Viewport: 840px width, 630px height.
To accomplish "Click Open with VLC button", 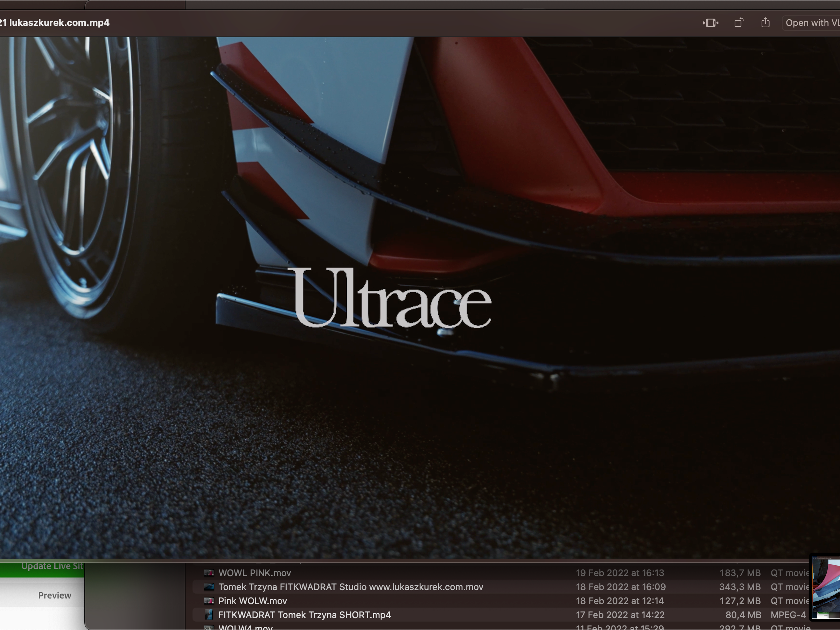I will tap(812, 23).
